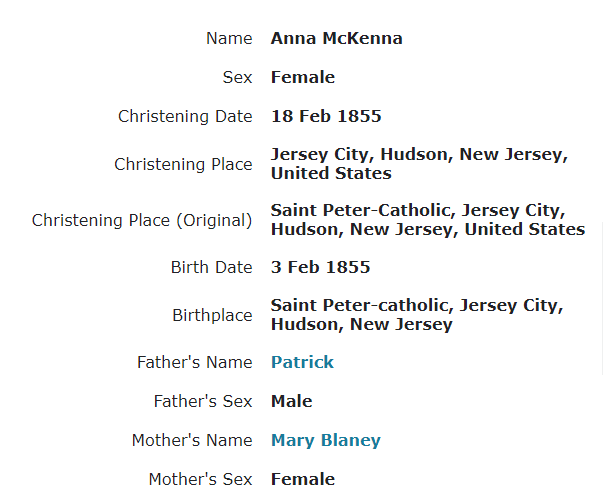Click the Sex field label

[237, 78]
